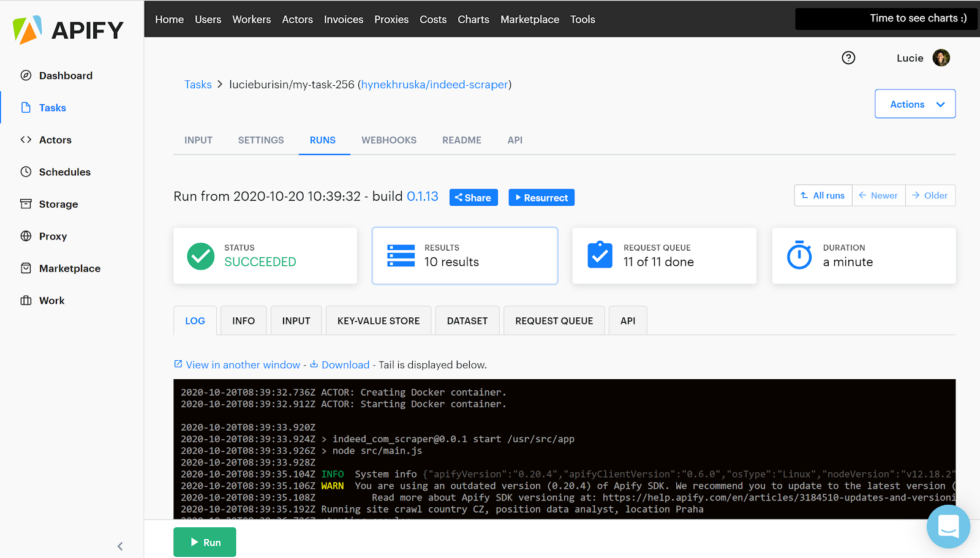Open the DATASET tab
Viewport: 980px width, 558px height.
pos(467,321)
